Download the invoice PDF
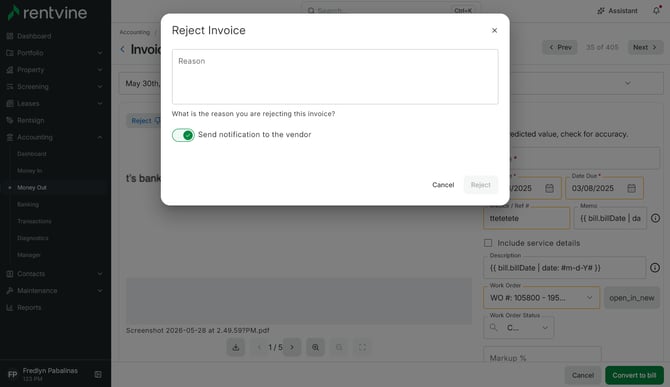Image resolution: width=670 pixels, height=387 pixels. pos(236,347)
